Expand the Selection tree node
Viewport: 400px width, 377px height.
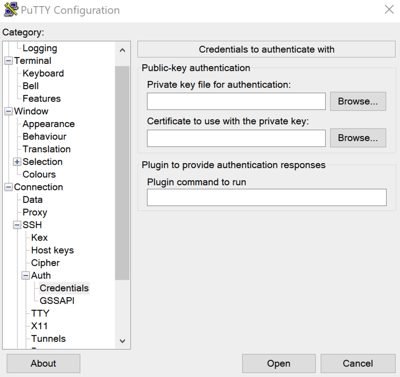point(17,162)
